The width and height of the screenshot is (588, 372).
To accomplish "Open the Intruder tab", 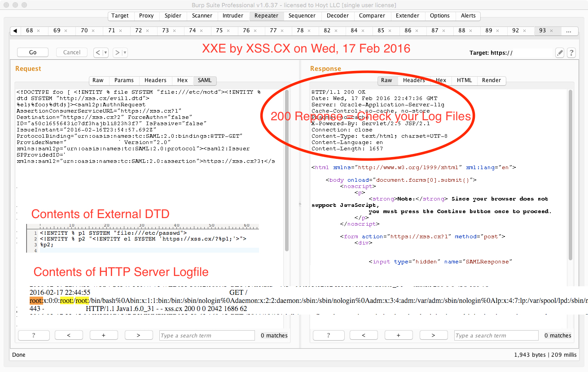I will tap(233, 16).
